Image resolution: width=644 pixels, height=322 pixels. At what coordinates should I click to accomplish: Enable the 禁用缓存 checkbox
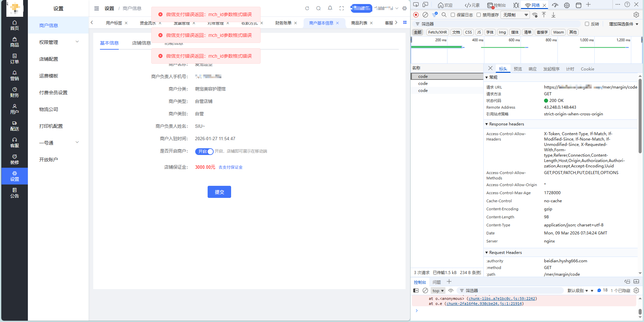[x=479, y=15]
